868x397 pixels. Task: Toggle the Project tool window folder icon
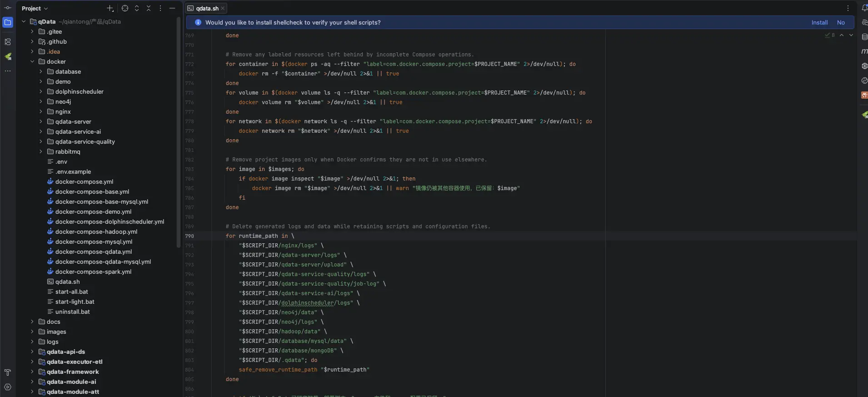click(8, 22)
